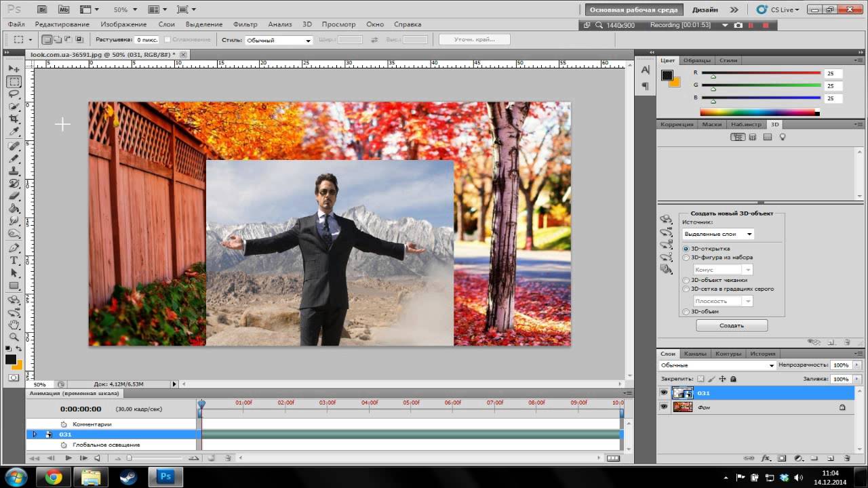Screen dimensions: 868x488
Task: Click the Создать button
Action: click(x=732, y=325)
